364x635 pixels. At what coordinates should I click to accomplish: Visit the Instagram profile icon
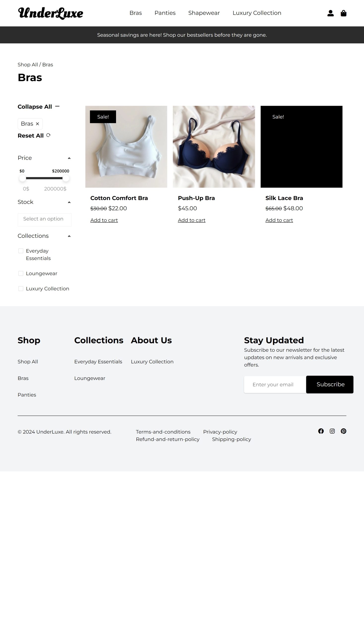pyautogui.click(x=332, y=431)
